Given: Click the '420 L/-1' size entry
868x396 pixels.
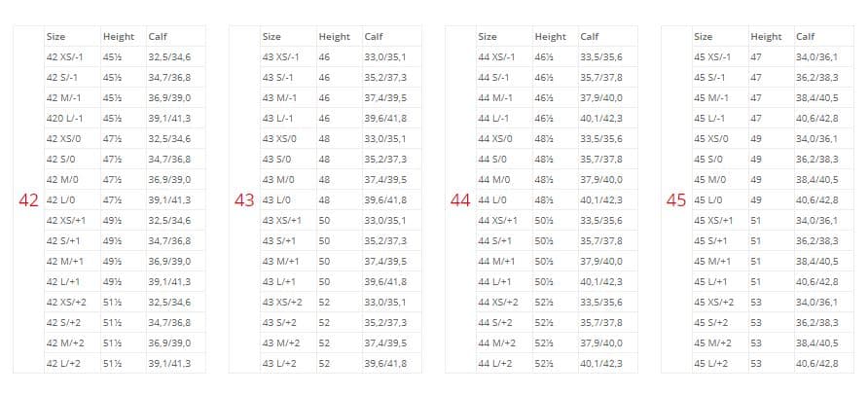Looking at the screenshot, I should [x=66, y=118].
